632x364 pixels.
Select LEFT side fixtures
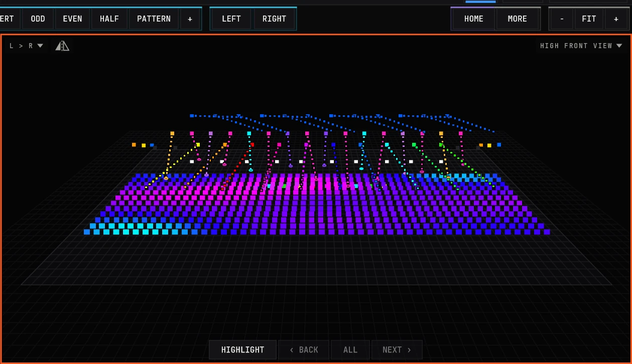click(231, 19)
